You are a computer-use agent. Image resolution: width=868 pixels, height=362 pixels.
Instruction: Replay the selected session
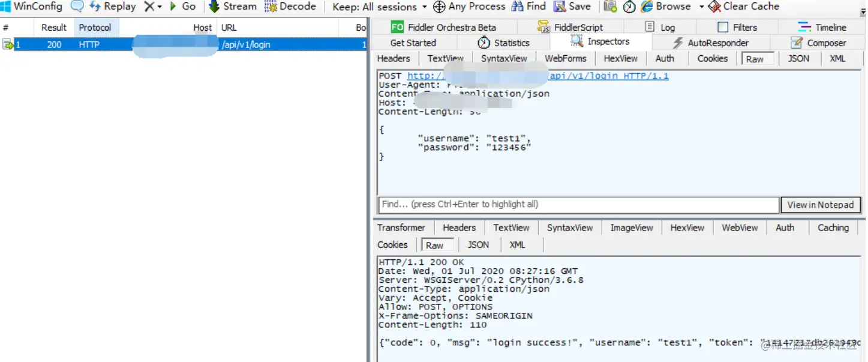click(113, 7)
